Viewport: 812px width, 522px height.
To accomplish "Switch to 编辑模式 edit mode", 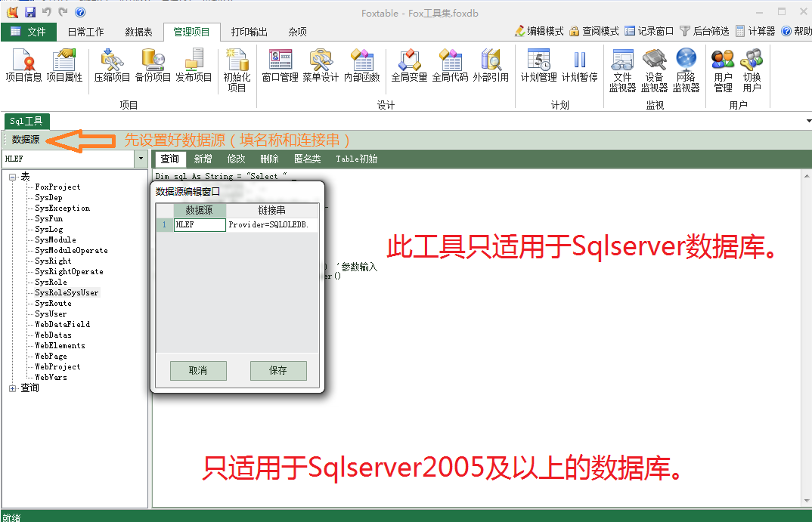I will (x=539, y=31).
